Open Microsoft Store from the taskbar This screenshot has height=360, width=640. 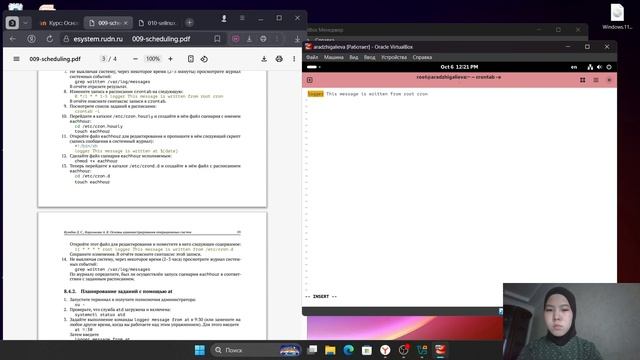click(367, 350)
